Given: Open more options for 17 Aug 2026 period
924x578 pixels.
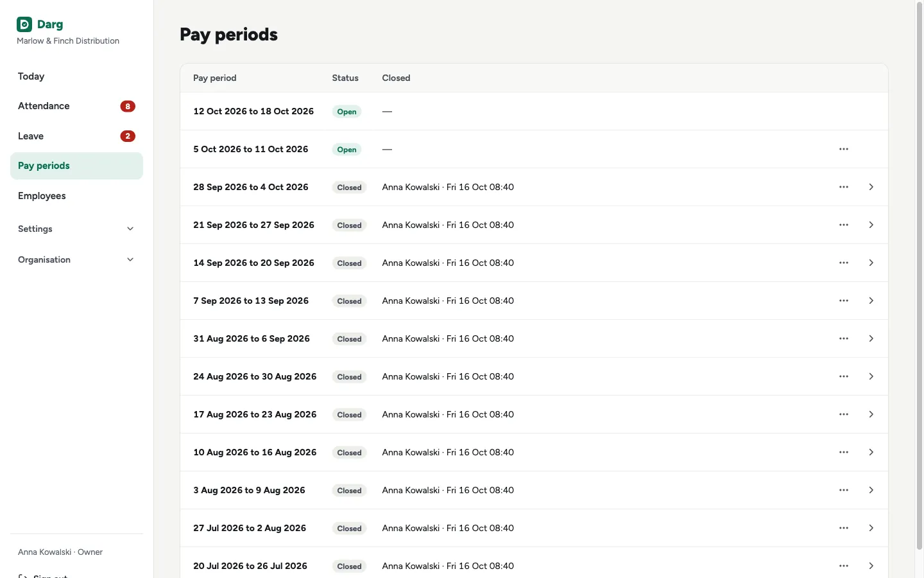Looking at the screenshot, I should pyautogui.click(x=844, y=414).
